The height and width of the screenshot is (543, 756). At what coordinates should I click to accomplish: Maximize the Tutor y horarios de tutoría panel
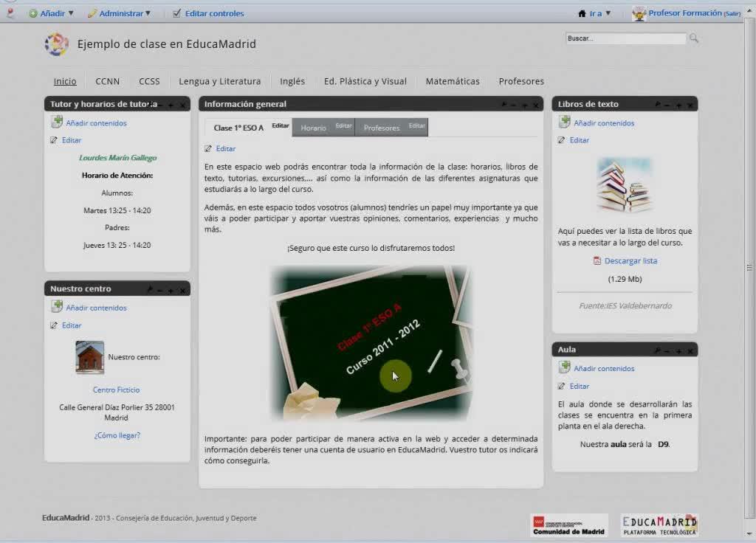[171, 105]
